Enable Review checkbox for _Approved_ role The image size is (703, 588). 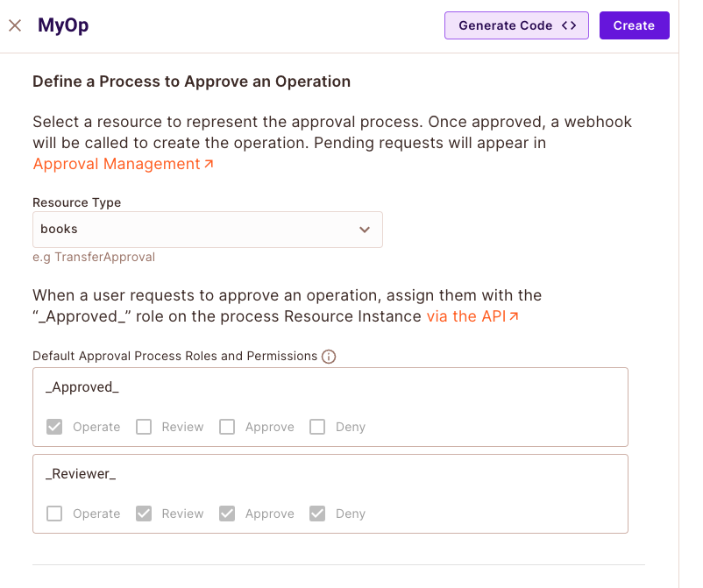pyautogui.click(x=144, y=427)
